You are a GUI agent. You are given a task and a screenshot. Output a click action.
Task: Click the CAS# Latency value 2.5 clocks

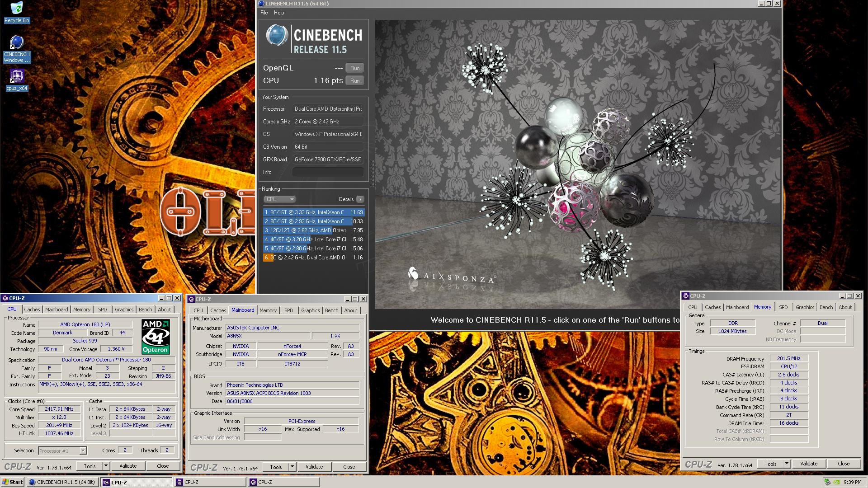point(789,375)
